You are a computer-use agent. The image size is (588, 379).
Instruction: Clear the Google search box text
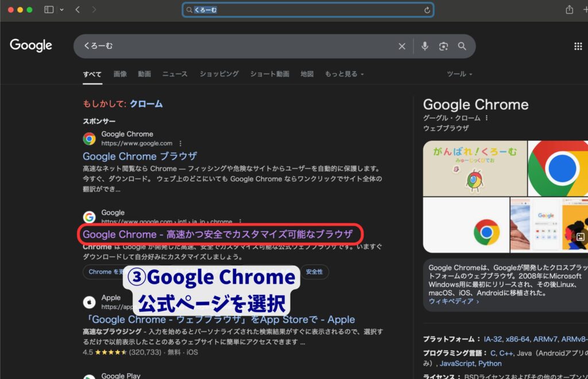coord(401,46)
